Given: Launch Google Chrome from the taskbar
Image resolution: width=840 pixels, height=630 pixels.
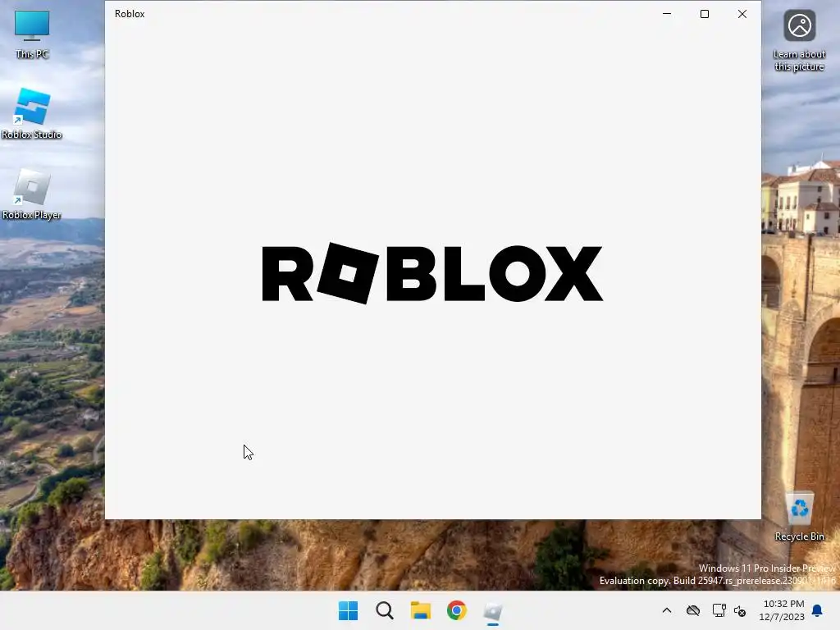Looking at the screenshot, I should 456,610.
